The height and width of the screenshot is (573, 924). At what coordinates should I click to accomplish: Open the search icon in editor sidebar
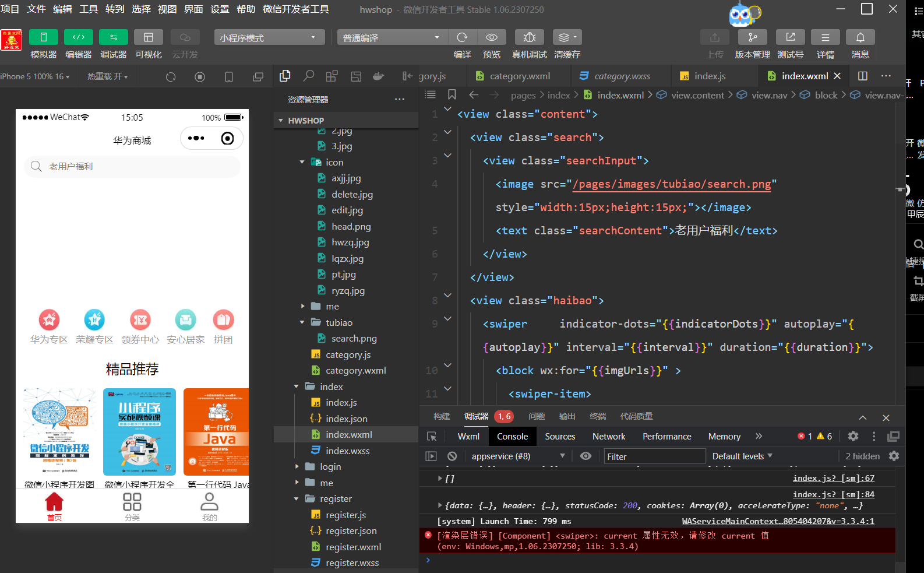309,76
